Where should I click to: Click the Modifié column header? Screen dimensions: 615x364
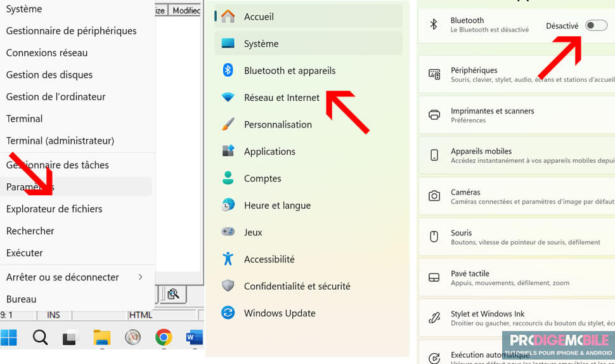click(186, 11)
